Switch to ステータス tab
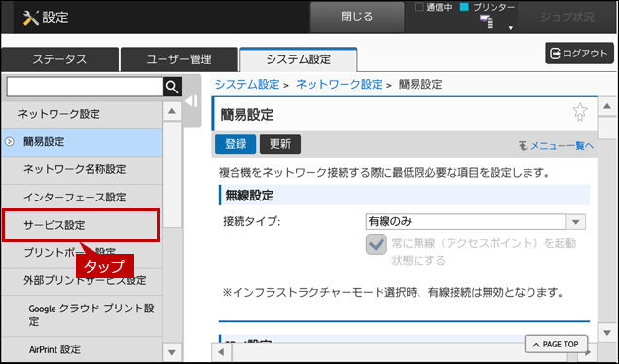Screen dimensions: 619x364 pyautogui.click(x=59, y=59)
